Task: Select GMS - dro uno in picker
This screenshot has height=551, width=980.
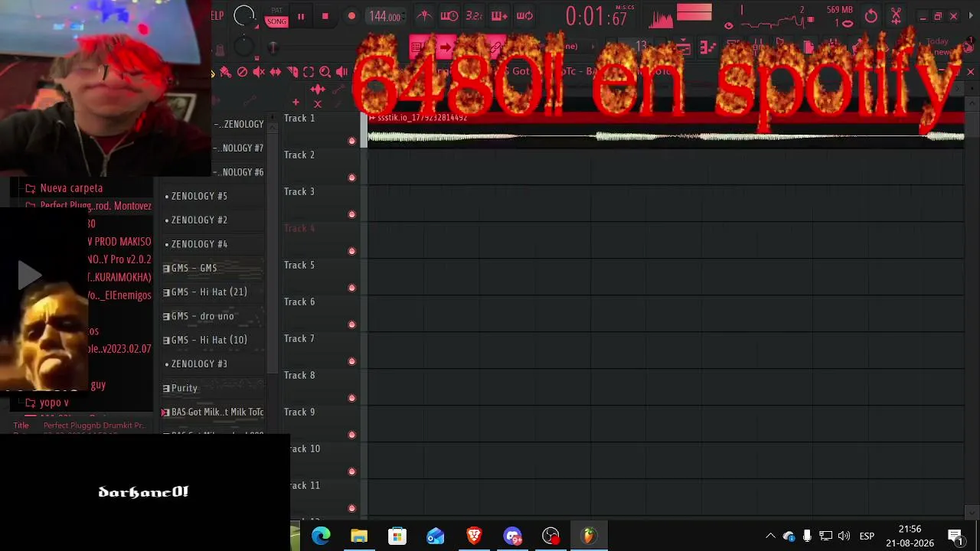Action: click(214, 316)
